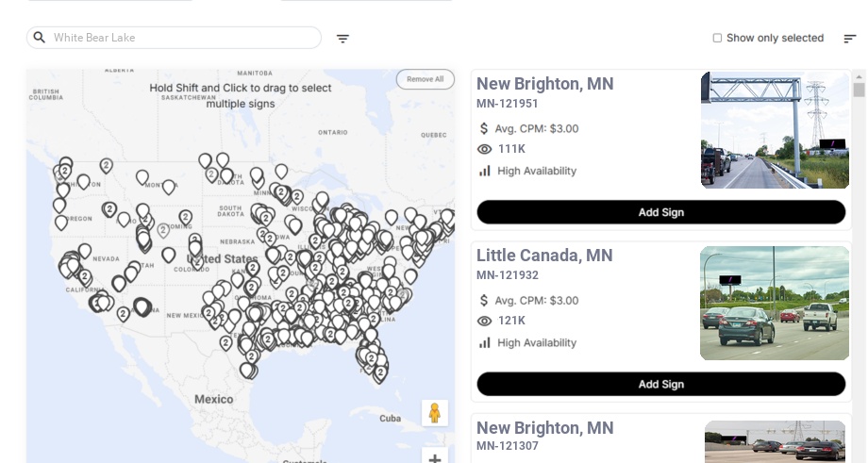
Task: Open the filter icon beside search
Action: (x=342, y=39)
